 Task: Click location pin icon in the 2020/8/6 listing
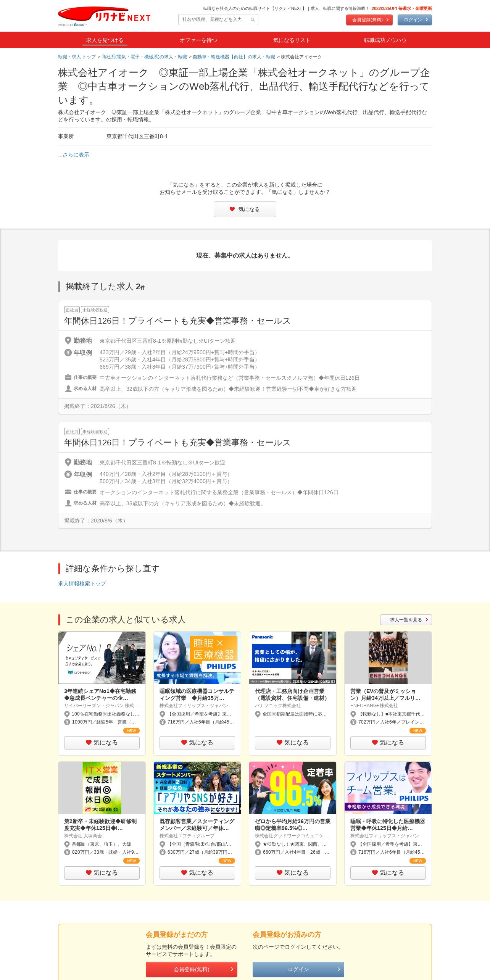[x=68, y=462]
